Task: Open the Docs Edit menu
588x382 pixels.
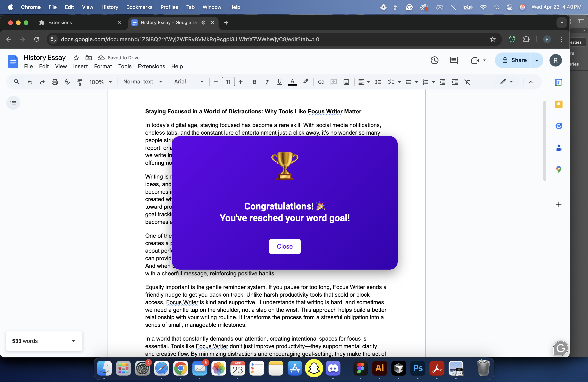Action: point(44,66)
